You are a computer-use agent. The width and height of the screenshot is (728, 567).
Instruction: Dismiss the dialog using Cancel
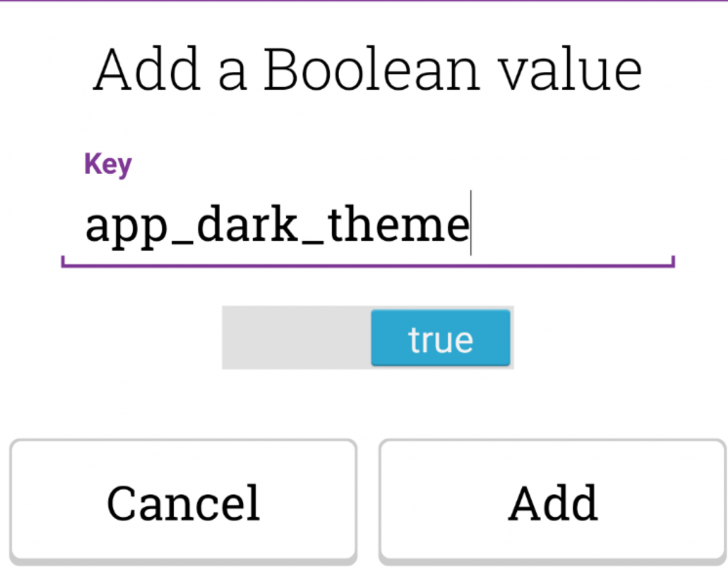pyautogui.click(x=183, y=502)
